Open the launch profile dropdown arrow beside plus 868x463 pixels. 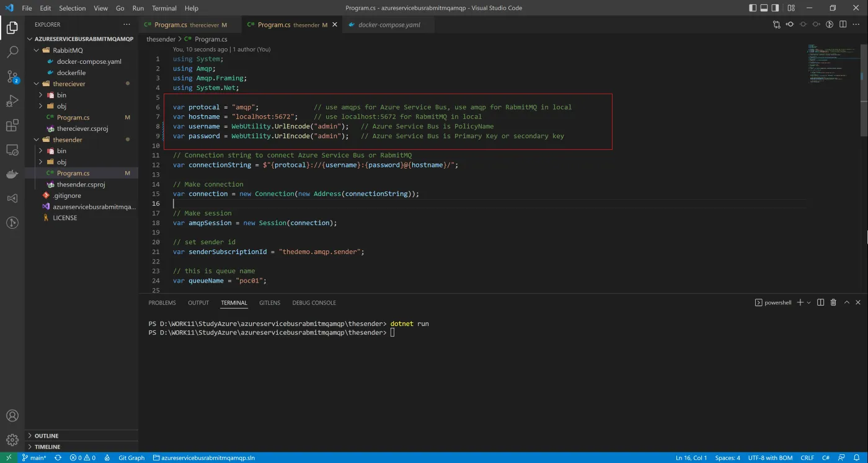(x=809, y=302)
